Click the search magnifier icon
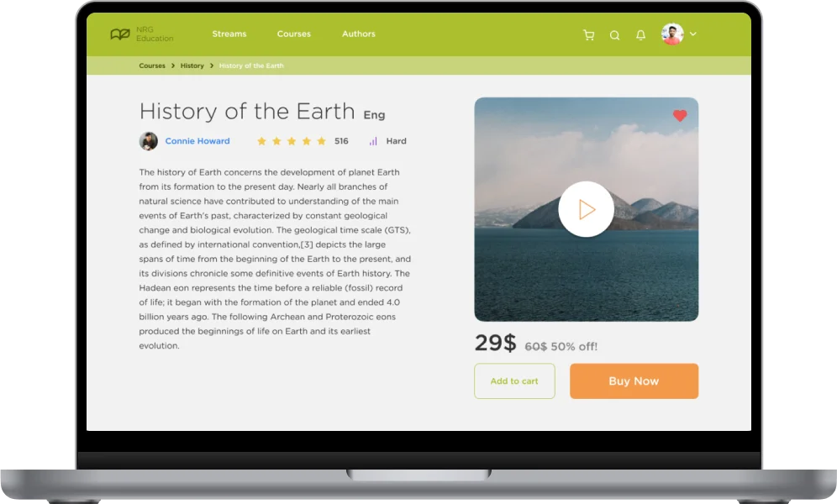Screen dimensions: 837x504 (615, 35)
